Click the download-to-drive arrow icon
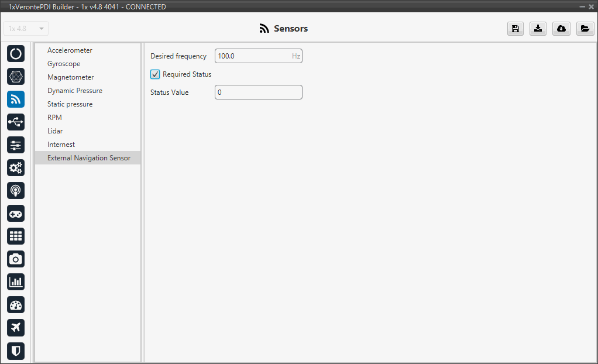Viewport: 598px width, 364px height. coord(538,29)
